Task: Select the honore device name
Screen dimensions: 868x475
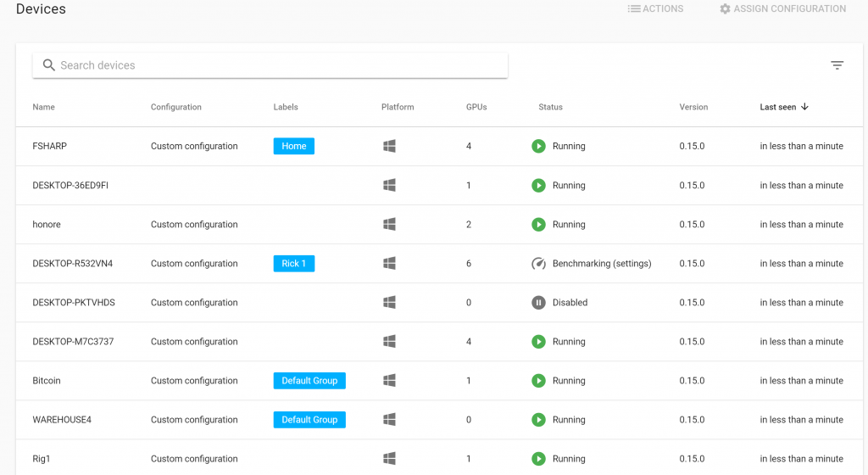Action: (47, 224)
